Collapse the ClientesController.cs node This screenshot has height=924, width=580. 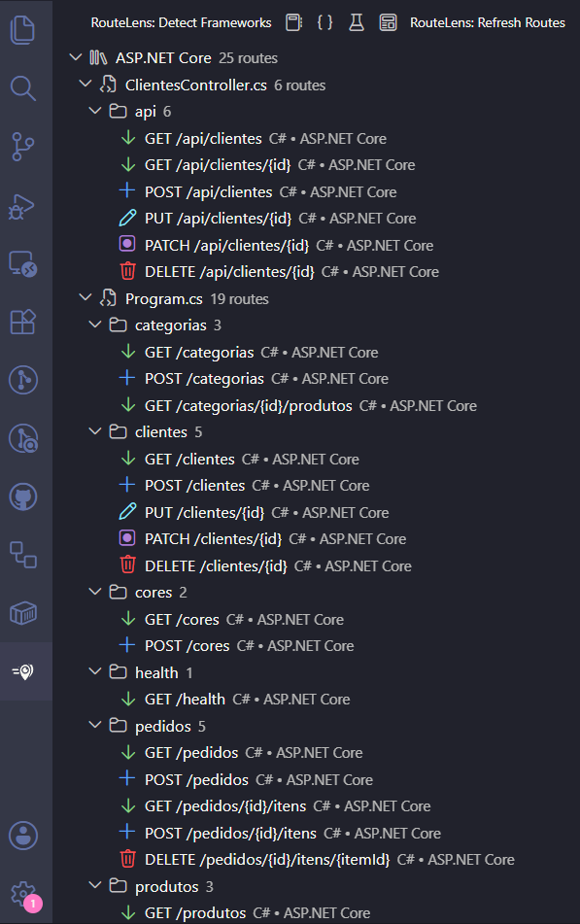coord(85,85)
